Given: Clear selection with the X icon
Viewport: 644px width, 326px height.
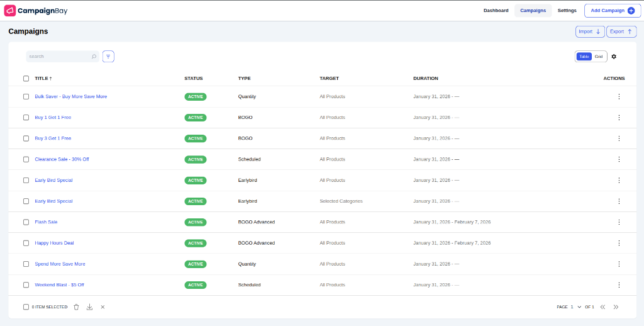Looking at the screenshot, I should 103,307.
